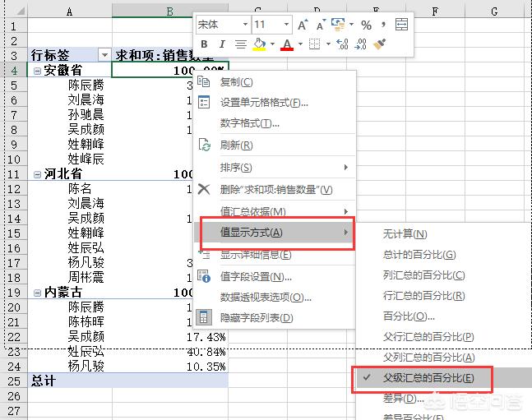Choose 隐藏字段列表(D)
The image size is (532, 420).
coord(275,318)
